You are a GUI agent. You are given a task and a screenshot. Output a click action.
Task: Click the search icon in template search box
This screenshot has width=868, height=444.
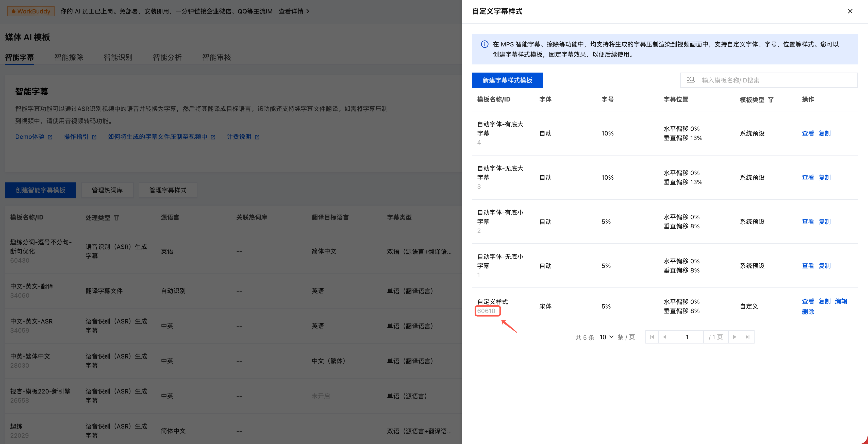(x=690, y=80)
